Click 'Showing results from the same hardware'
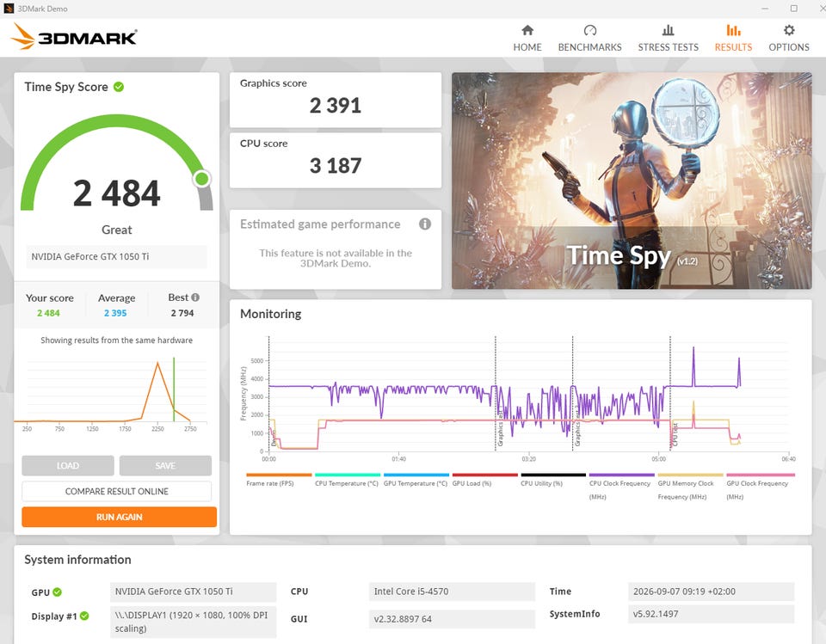Image resolution: width=826 pixels, height=644 pixels. 116,340
